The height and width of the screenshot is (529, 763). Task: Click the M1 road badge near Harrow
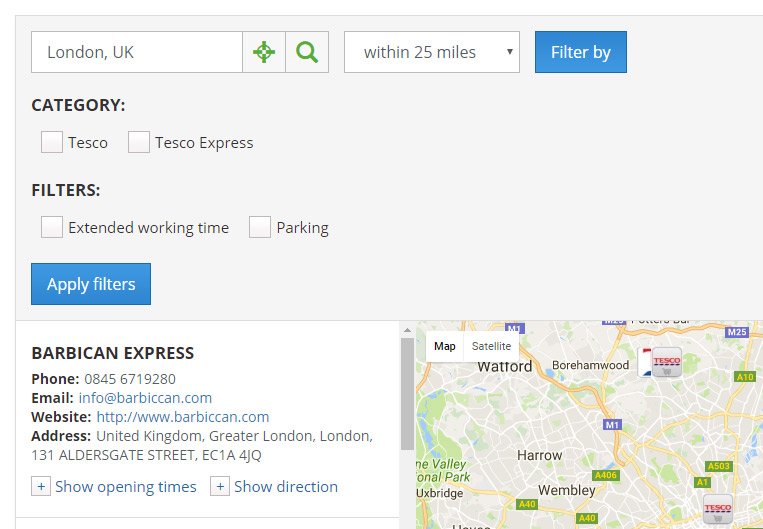coord(612,425)
